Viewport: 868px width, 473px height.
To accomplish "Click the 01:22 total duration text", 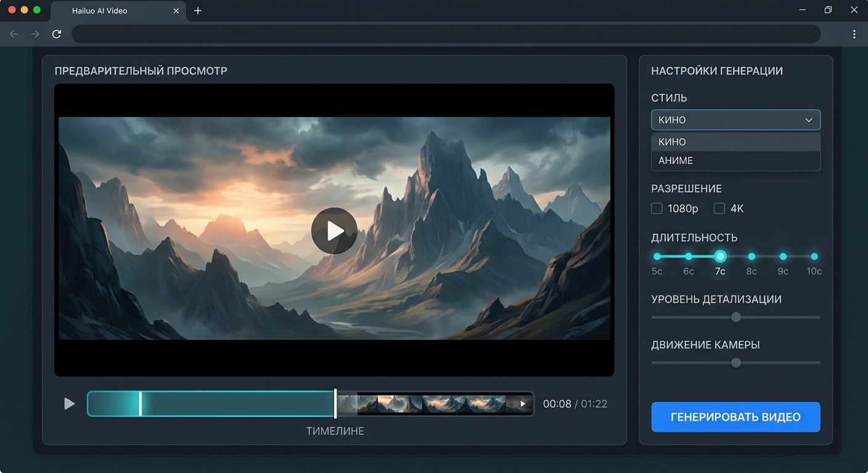I will point(594,404).
